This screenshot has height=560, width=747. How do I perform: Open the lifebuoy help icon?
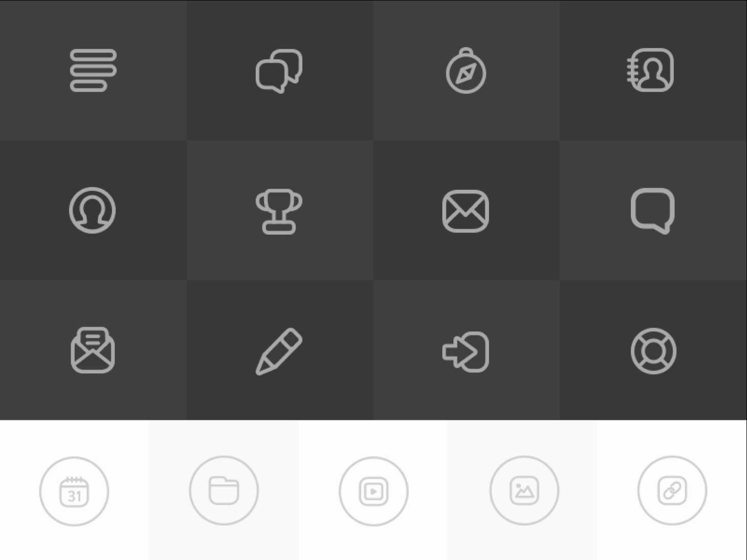coord(653,351)
